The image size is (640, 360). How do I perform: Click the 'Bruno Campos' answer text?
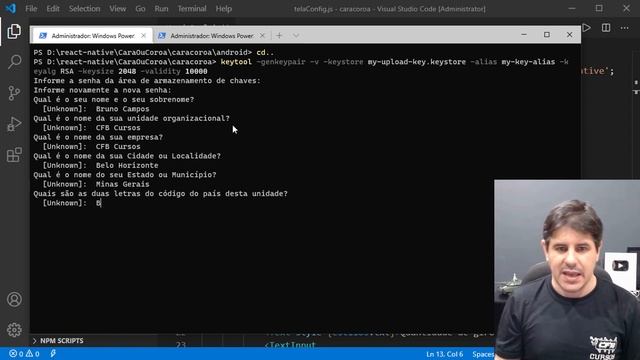(x=122, y=109)
